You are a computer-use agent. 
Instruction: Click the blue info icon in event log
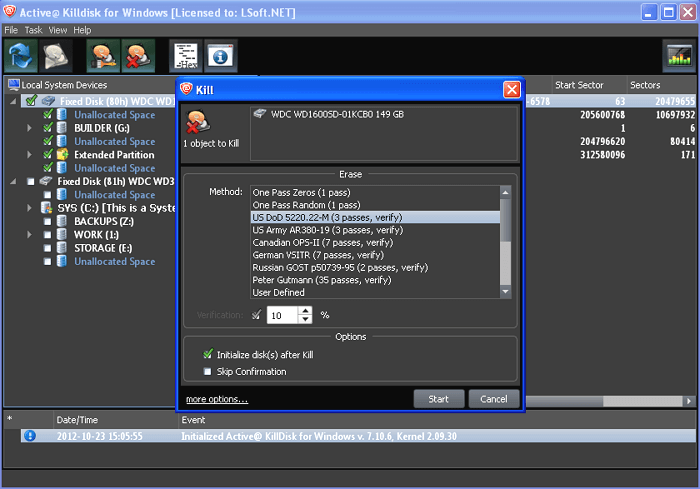click(30, 435)
